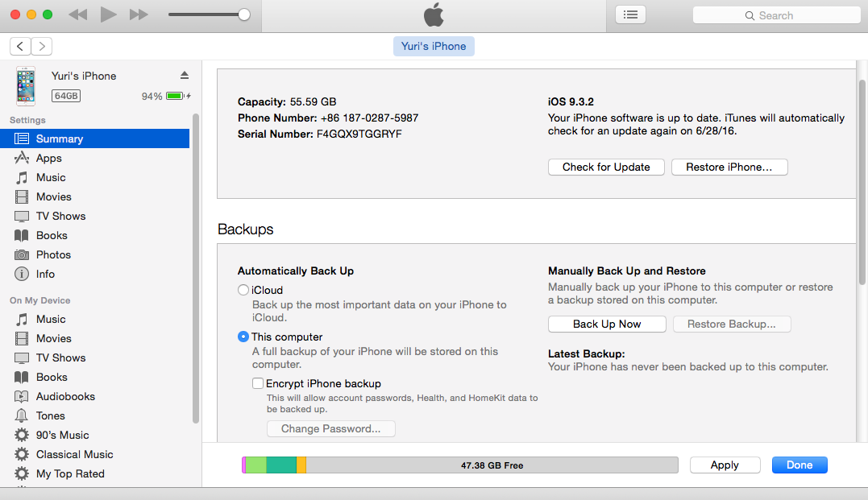The height and width of the screenshot is (500, 868).
Task: Click the TV Shows screen icon On My Device
Action: tap(22, 357)
